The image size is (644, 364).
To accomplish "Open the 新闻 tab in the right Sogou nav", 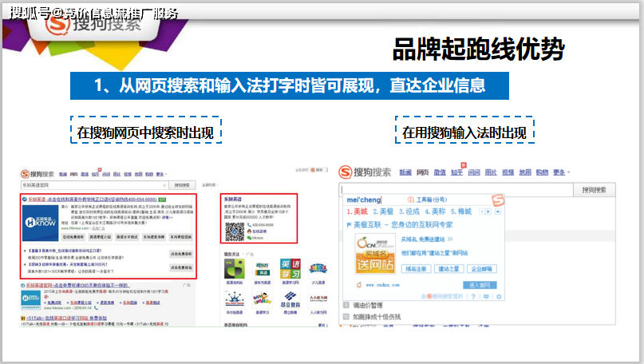I will 405,172.
